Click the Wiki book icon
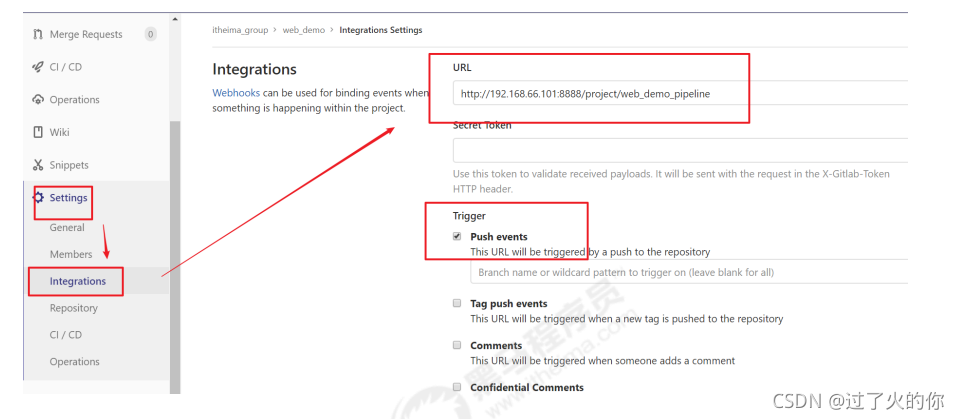This screenshot has height=419, width=959. coord(37,132)
